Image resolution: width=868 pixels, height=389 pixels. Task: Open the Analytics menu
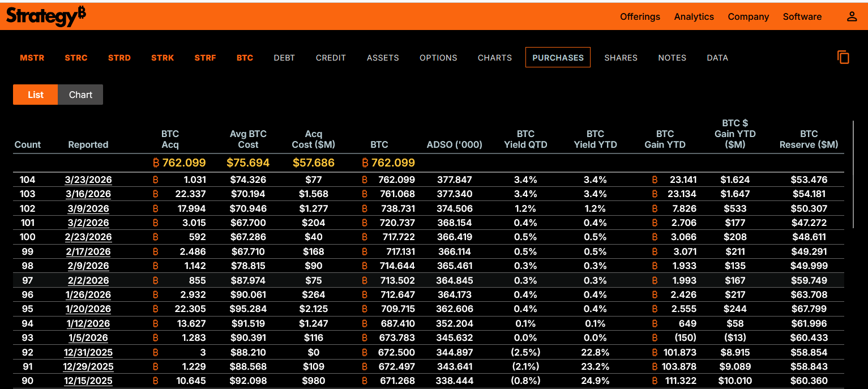coord(694,16)
